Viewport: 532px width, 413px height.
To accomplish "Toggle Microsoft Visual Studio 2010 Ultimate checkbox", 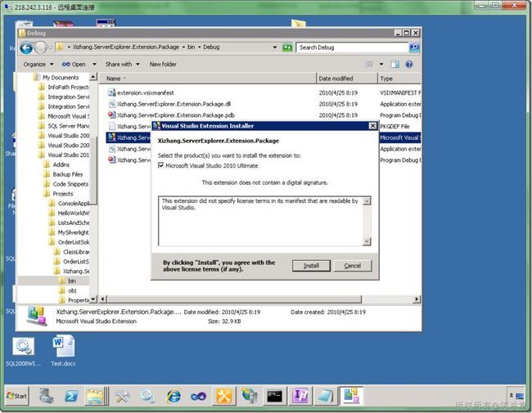I will coord(160,165).
